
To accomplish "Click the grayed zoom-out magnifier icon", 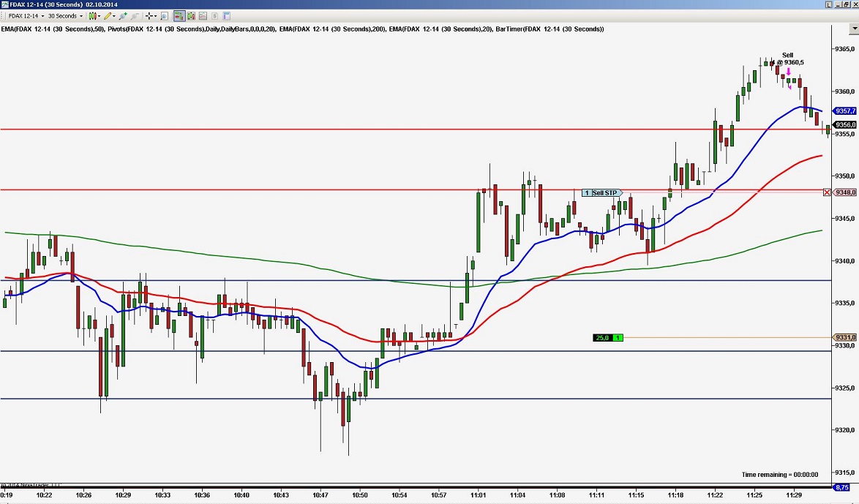I will [x=134, y=15].
